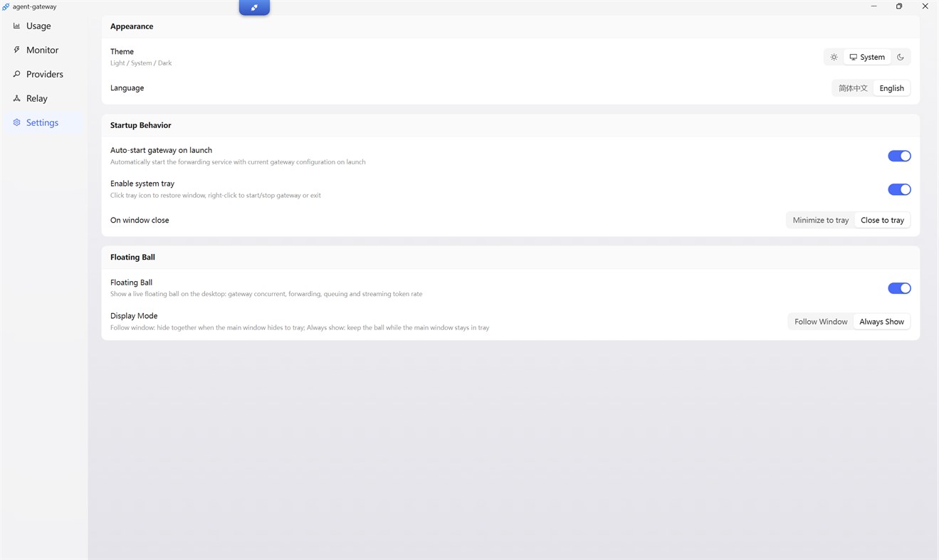Click the agent-gateway app logo in title bar

coord(6,6)
